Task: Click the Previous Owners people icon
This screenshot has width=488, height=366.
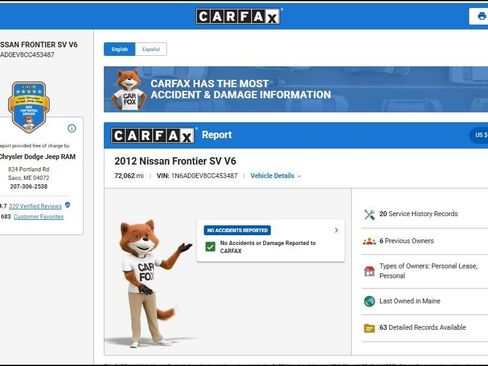Action: tap(369, 241)
